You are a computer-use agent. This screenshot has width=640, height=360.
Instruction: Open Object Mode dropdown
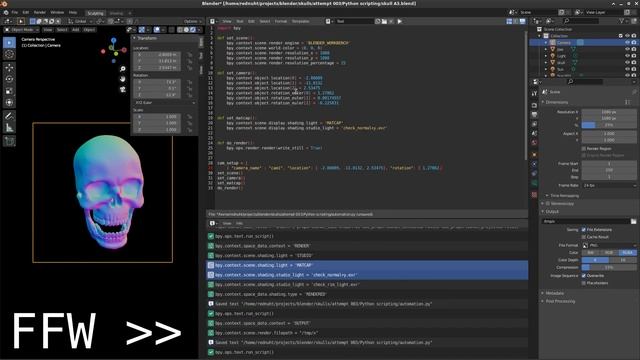pos(22,30)
